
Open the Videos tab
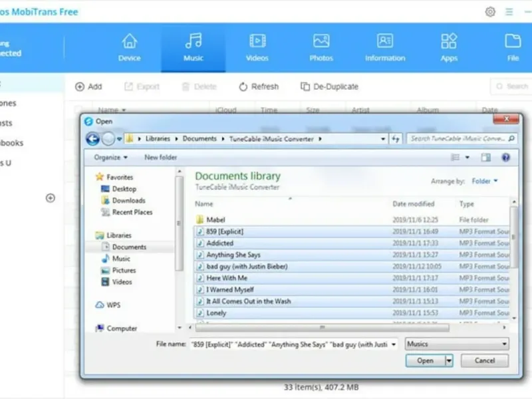click(257, 47)
